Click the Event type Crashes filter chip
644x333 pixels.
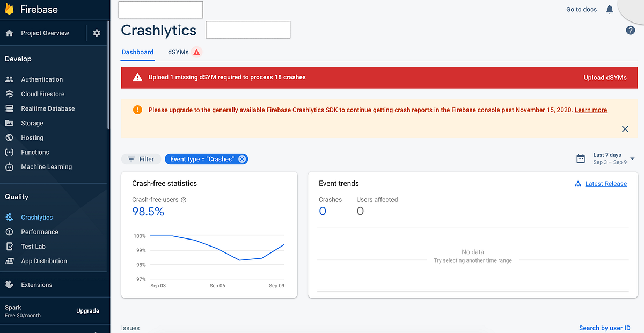(207, 159)
